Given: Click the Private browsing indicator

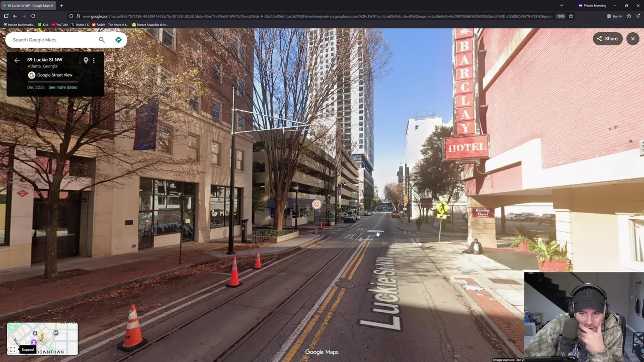Looking at the screenshot, I should [x=592, y=6].
